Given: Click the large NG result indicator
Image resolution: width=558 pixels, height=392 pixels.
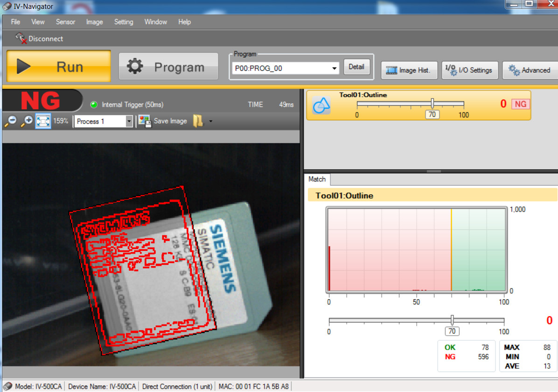Looking at the screenshot, I should pyautogui.click(x=41, y=101).
